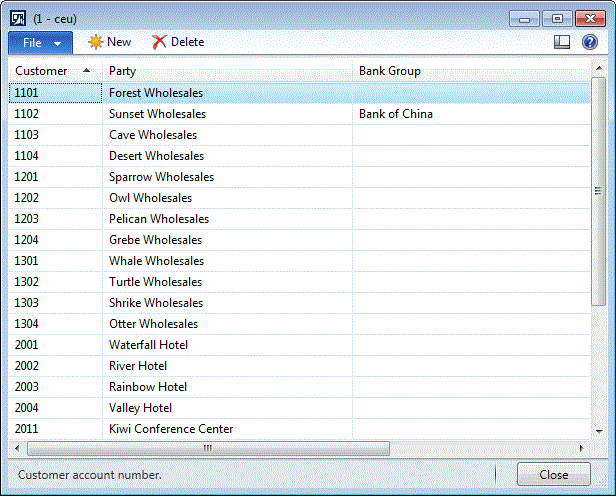616x496 pixels.
Task: Click the Party column header
Action: (226, 71)
